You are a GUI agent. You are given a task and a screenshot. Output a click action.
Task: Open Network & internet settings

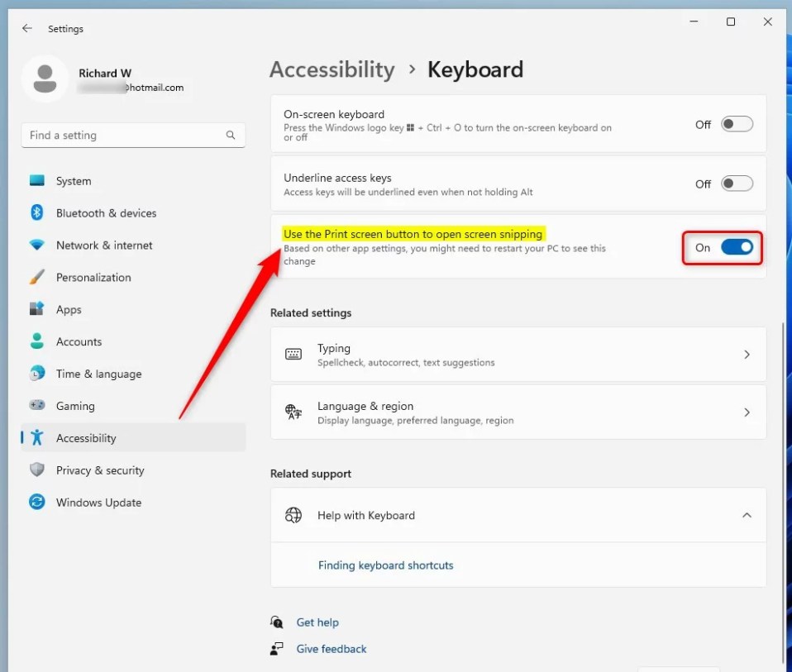[x=103, y=245]
